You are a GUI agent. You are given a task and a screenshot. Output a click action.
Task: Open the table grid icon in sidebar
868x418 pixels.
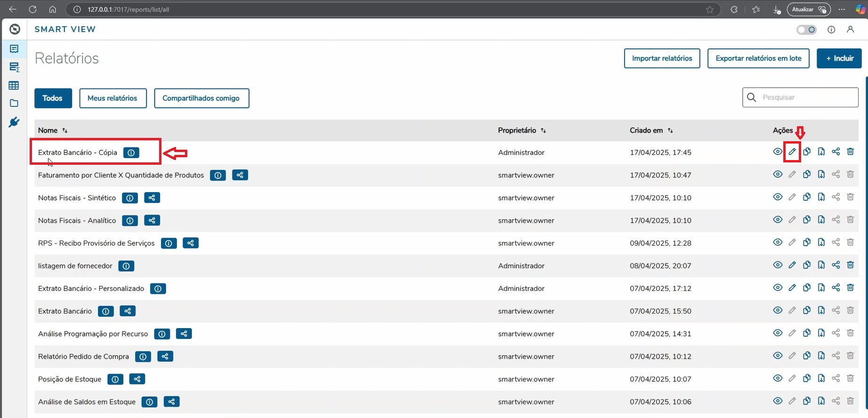click(14, 86)
